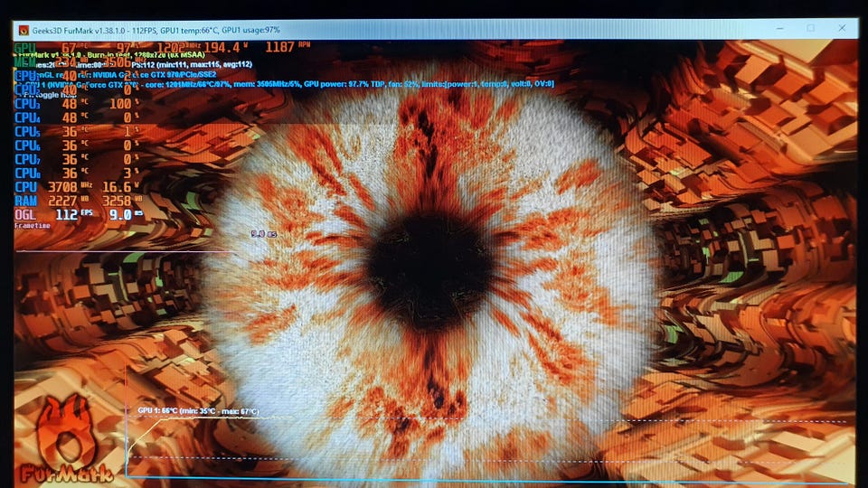
Task: Click the 194.4 W GPU power reading
Action: click(226, 48)
